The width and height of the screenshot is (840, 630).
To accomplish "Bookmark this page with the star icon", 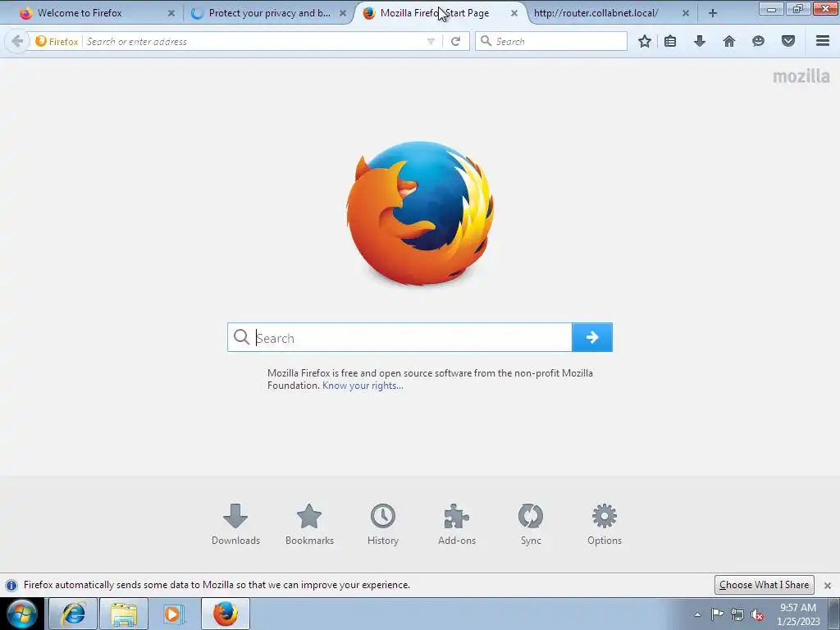I will [x=645, y=41].
